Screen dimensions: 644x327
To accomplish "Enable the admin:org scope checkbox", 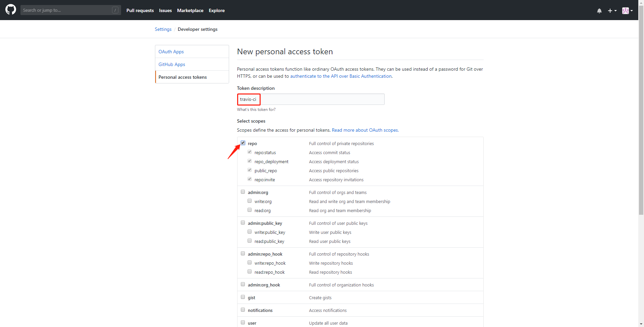I will pos(243,192).
